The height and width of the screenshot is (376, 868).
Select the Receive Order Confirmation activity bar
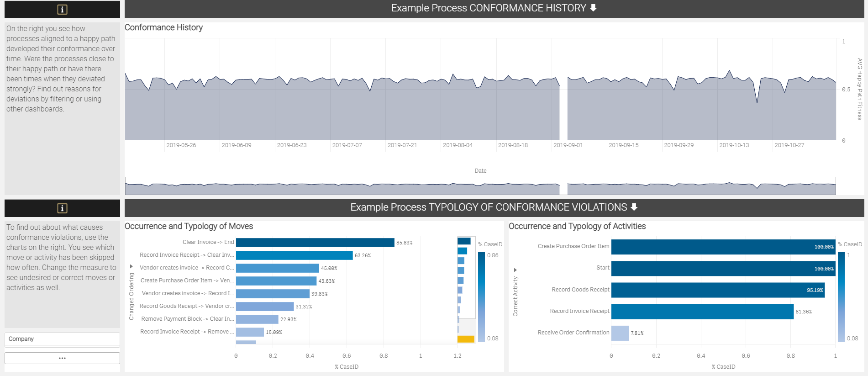point(620,333)
